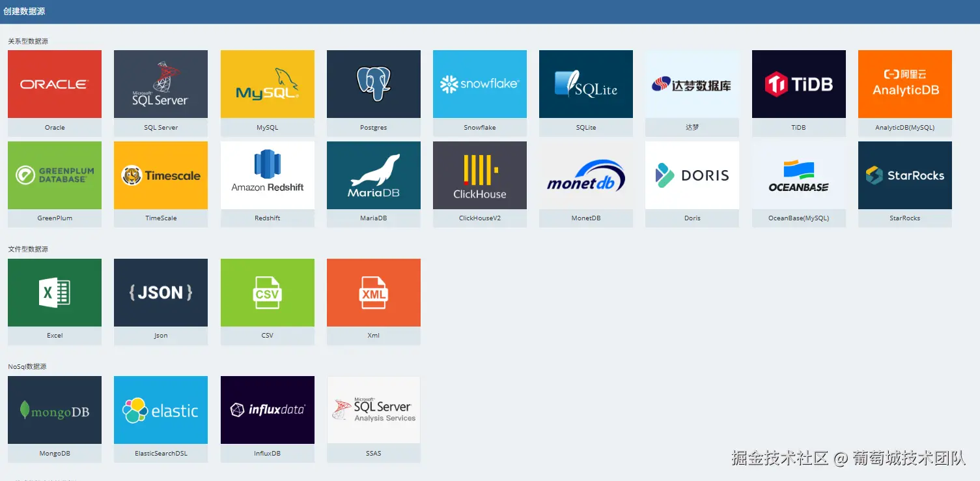Click the "OceanBase(MySQL)" caption label
Viewport: 980px width, 481px height.
click(x=799, y=218)
